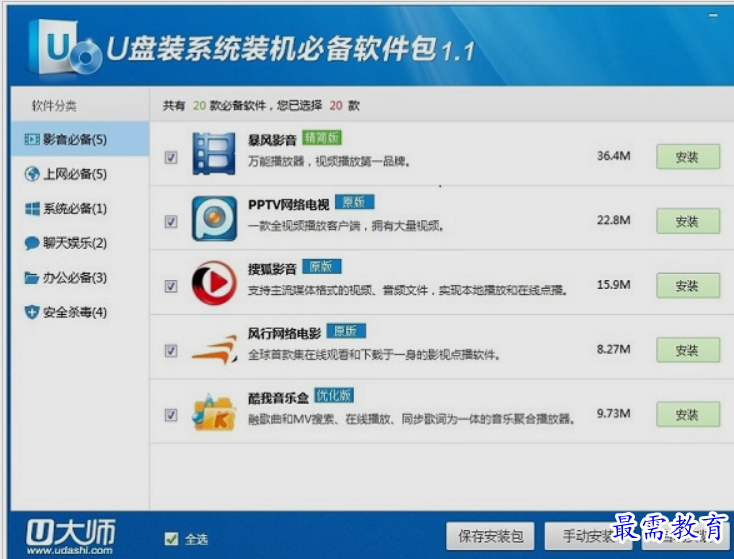This screenshot has height=559, width=734.
Task: Open the www.udashi.com link
Action: [x=70, y=551]
